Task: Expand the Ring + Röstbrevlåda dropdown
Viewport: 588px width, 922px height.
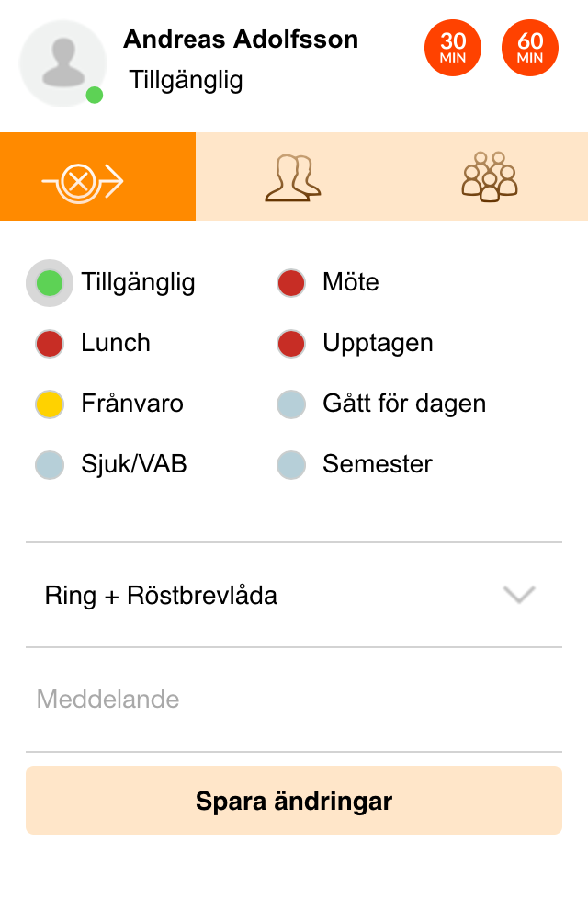Action: 294,595
